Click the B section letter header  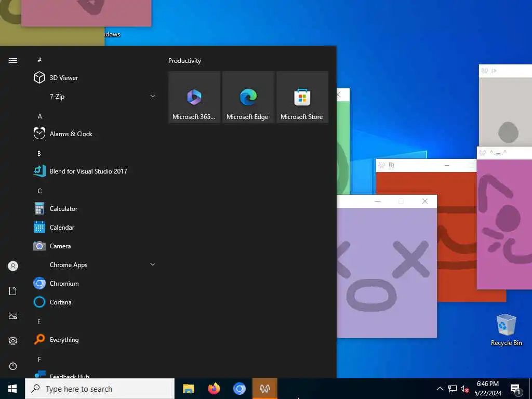39,153
